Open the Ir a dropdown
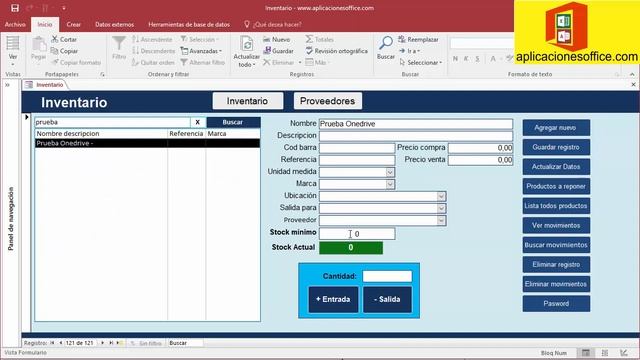The height and width of the screenshot is (360, 640). pyautogui.click(x=409, y=51)
